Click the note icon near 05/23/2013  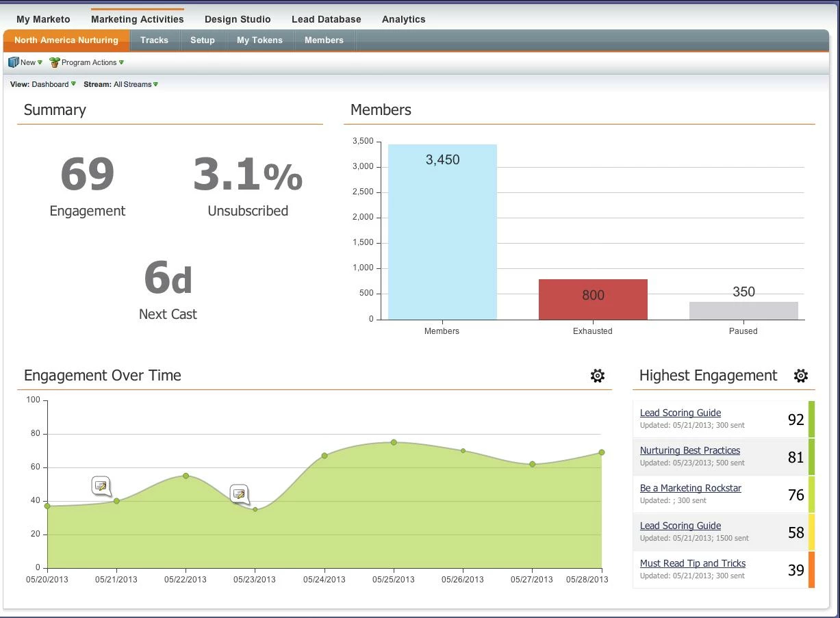click(x=239, y=493)
